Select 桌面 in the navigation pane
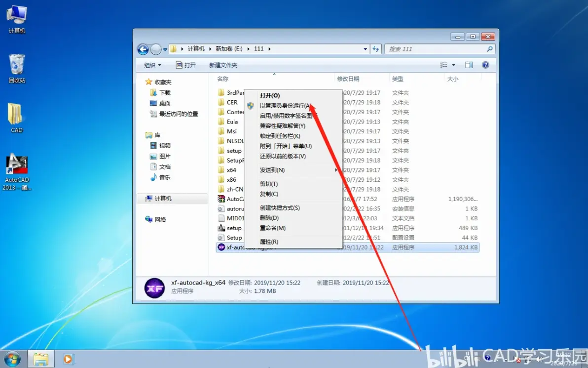Image resolution: width=588 pixels, height=368 pixels. [165, 103]
